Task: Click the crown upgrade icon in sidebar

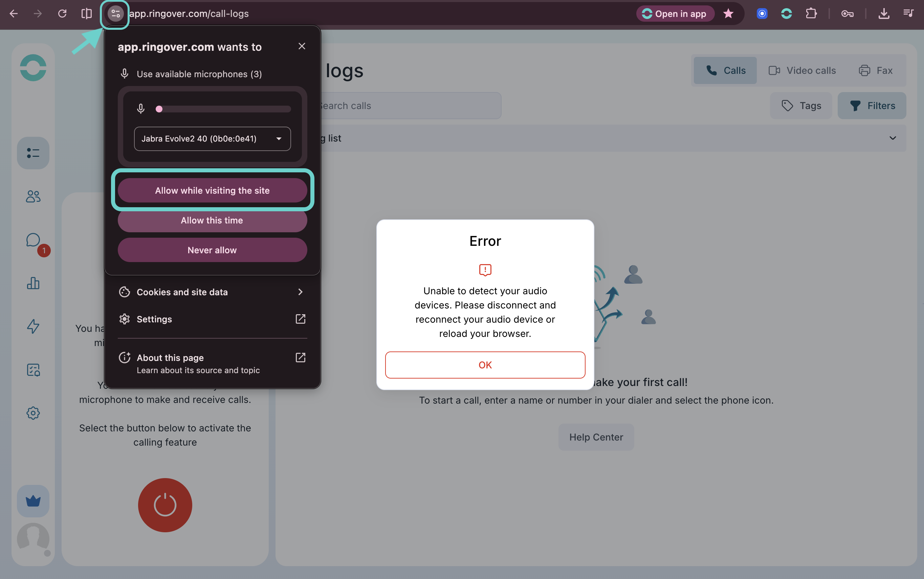Action: [x=33, y=501]
